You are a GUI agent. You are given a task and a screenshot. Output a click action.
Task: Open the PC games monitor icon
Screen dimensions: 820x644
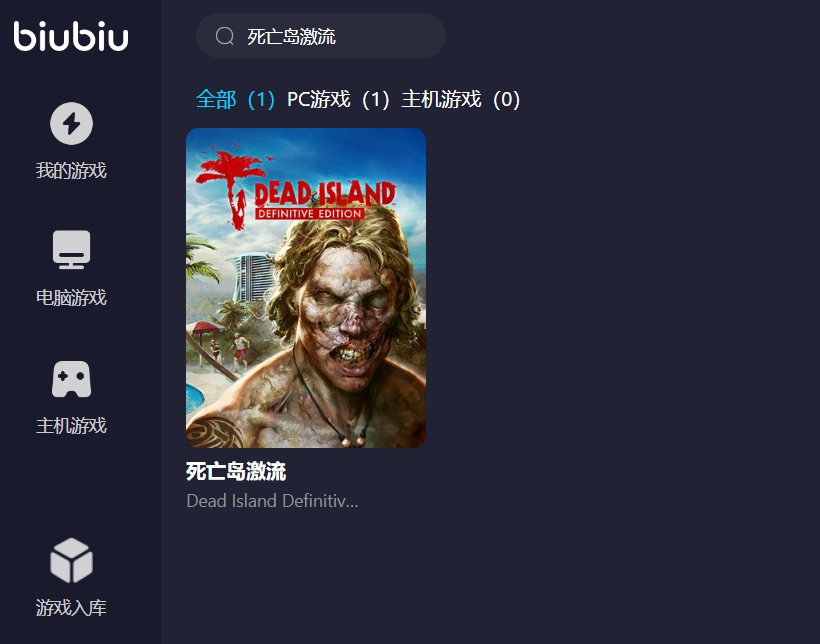pos(71,250)
